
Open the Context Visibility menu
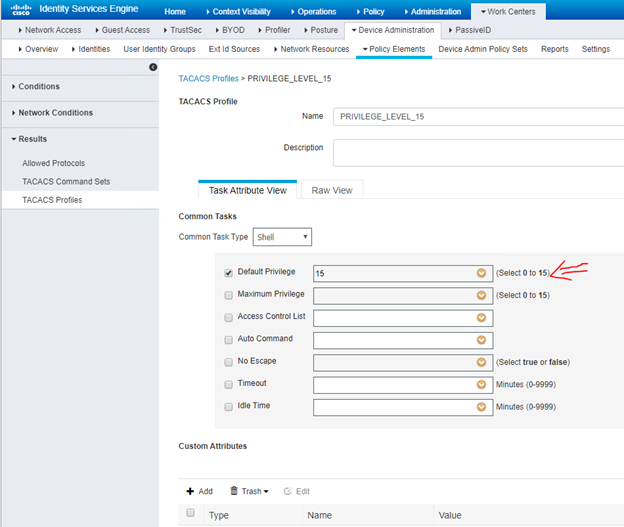pyautogui.click(x=238, y=12)
